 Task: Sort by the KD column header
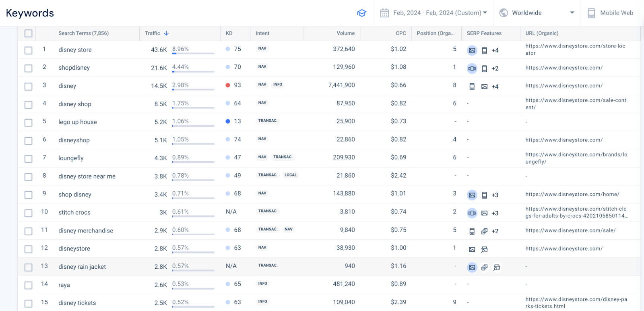coord(229,33)
